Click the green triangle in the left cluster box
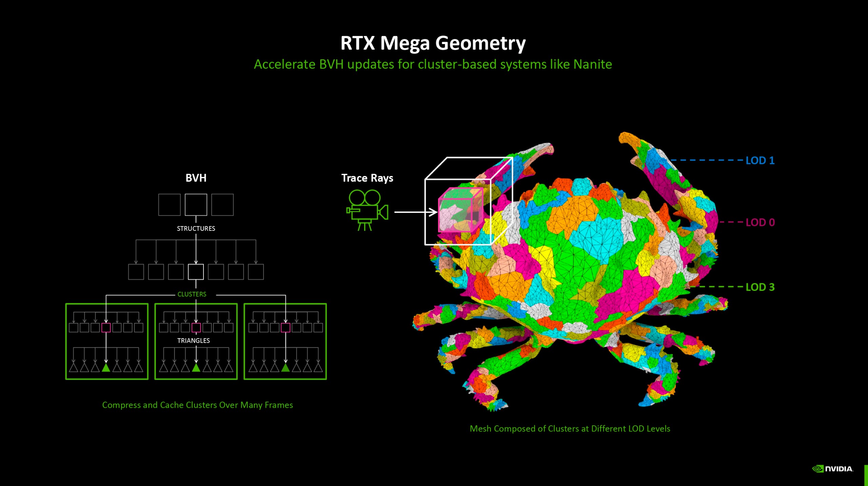The image size is (868, 486). 106,367
